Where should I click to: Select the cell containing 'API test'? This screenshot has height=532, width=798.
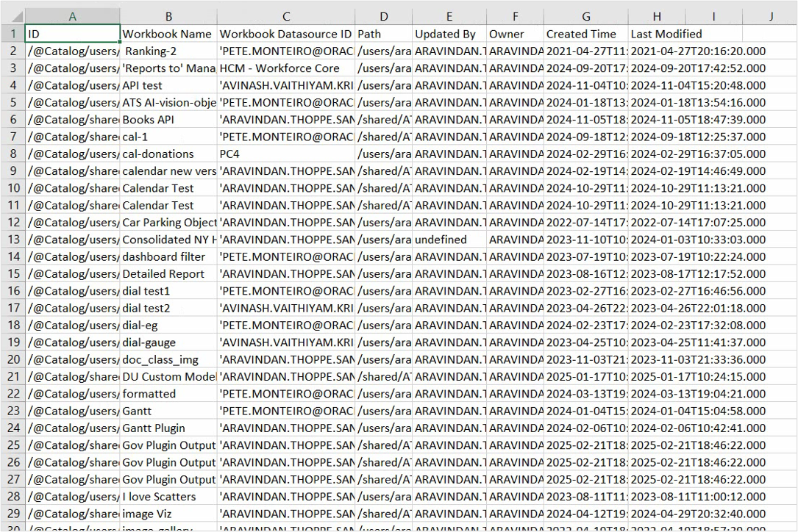tap(168, 85)
